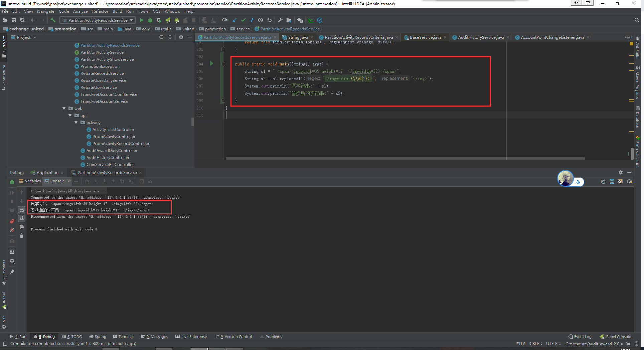644x350 pixels.
Task: Print console output with the printer icon
Action: click(x=22, y=227)
